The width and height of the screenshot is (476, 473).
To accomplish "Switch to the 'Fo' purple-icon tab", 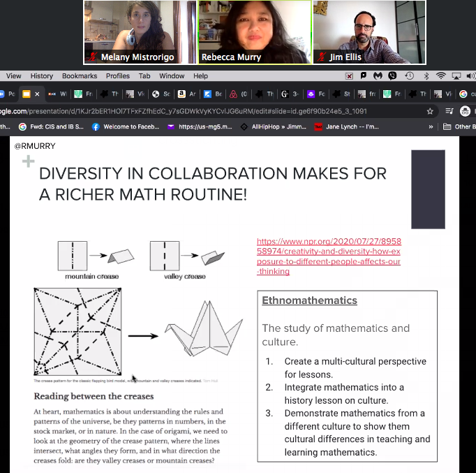I will [316, 94].
